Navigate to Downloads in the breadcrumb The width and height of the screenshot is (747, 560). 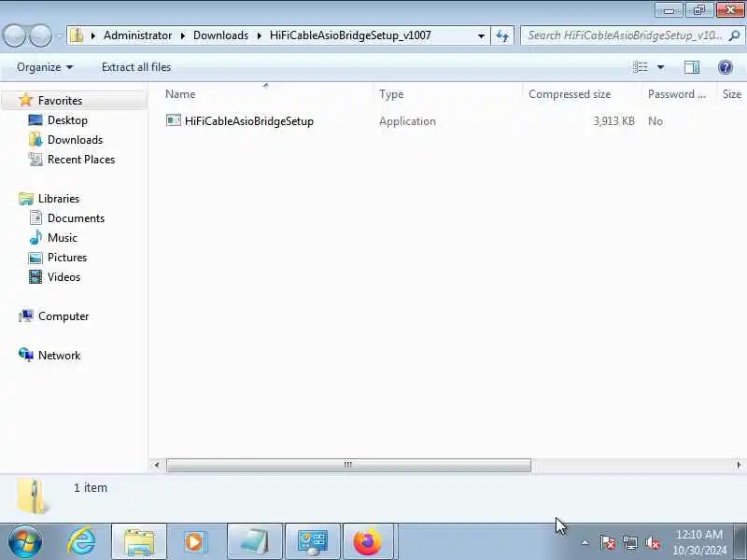coord(220,35)
